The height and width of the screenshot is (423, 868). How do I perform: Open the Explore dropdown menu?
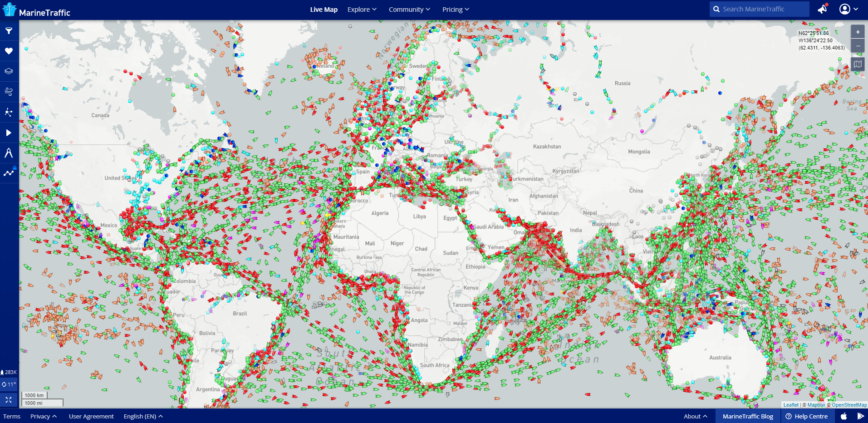(362, 9)
